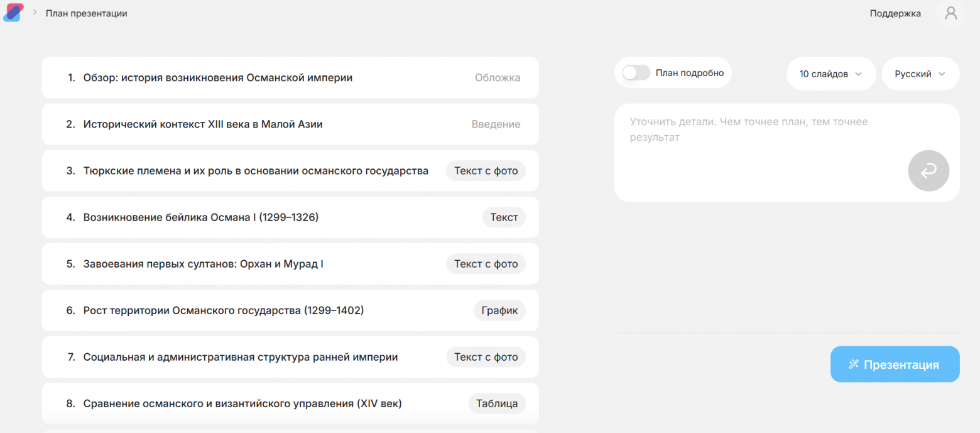This screenshot has width=980, height=433.
Task: Click the 'Введение' tag on slide 2
Action: [x=496, y=124]
